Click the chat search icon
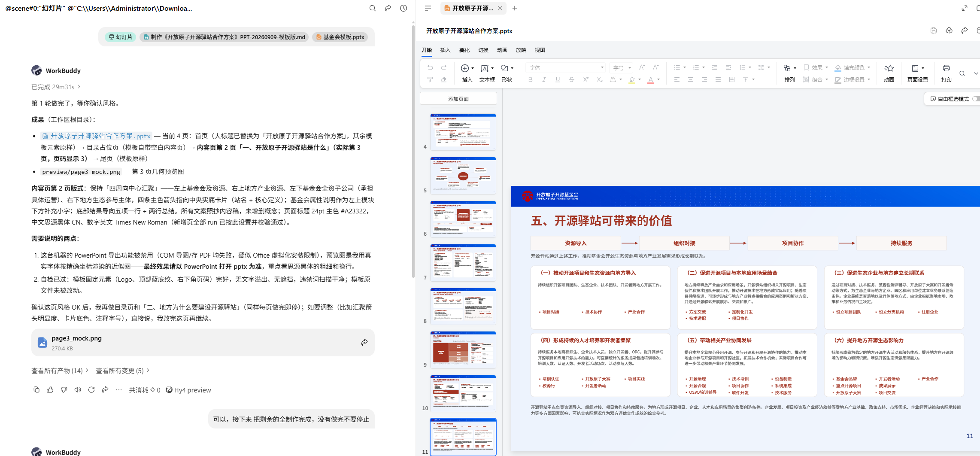 (373, 8)
